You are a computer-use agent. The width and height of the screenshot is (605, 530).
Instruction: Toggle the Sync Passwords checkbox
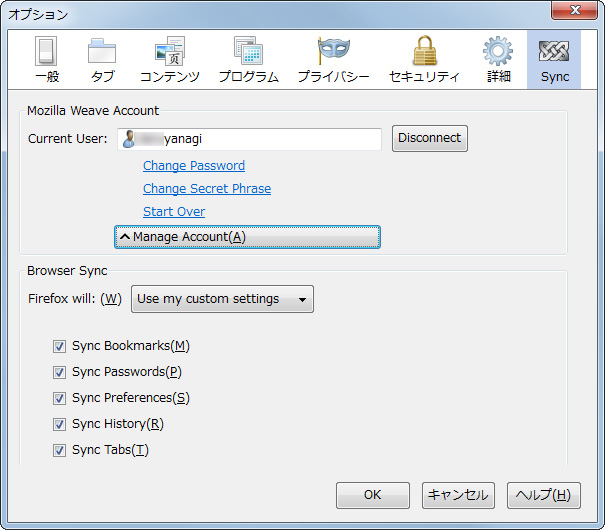pyautogui.click(x=59, y=372)
